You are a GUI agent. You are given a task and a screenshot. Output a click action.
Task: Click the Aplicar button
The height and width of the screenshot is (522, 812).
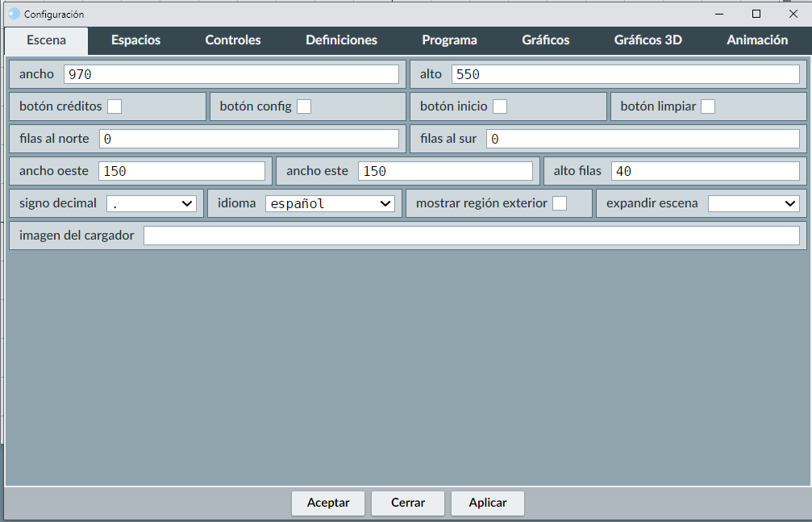(x=488, y=503)
